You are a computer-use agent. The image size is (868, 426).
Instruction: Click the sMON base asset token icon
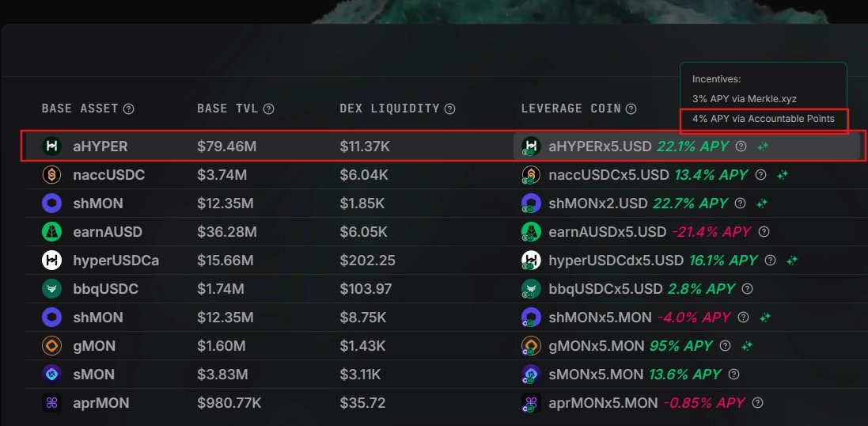(x=52, y=375)
